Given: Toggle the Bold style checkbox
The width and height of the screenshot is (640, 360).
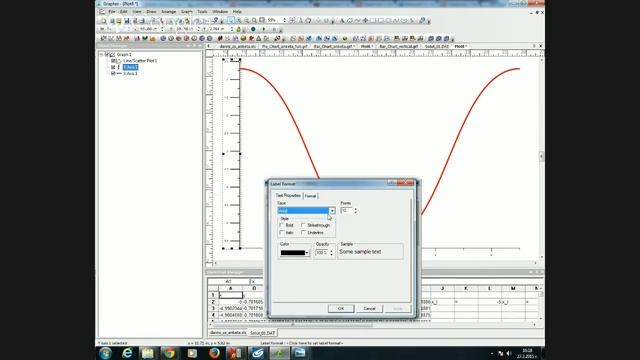Looking at the screenshot, I should point(282,225).
